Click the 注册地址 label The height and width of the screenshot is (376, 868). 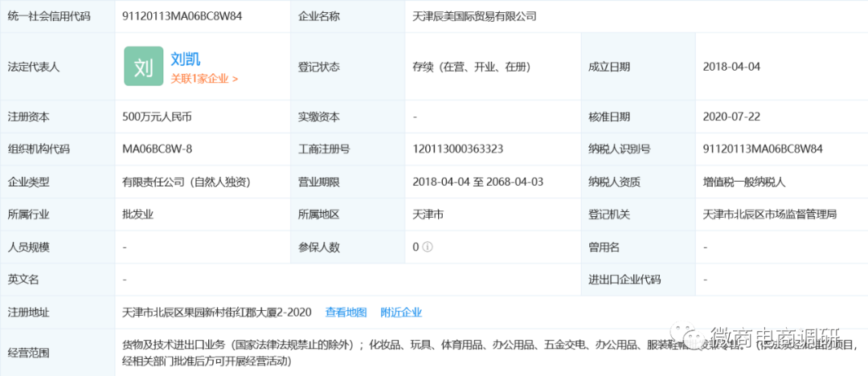tap(28, 313)
